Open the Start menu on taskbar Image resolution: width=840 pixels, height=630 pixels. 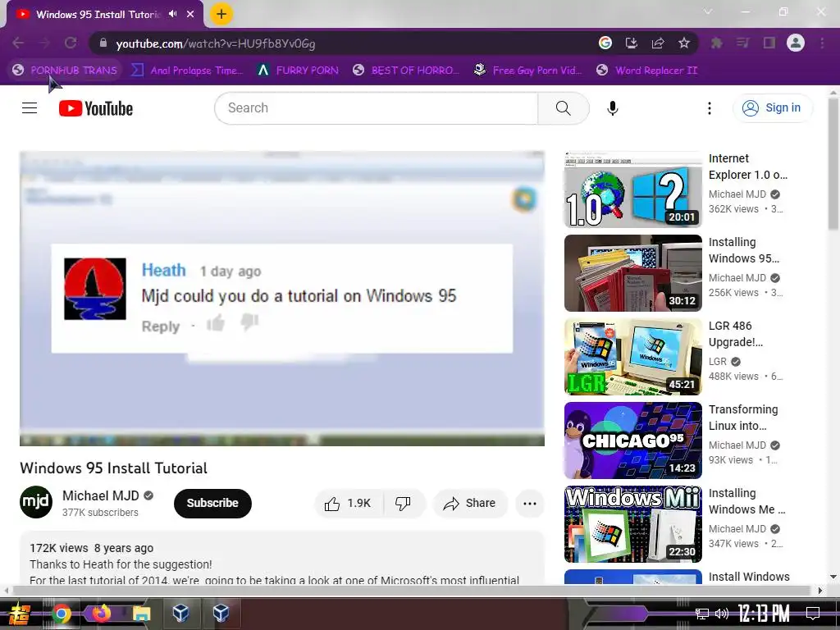pos(20,614)
